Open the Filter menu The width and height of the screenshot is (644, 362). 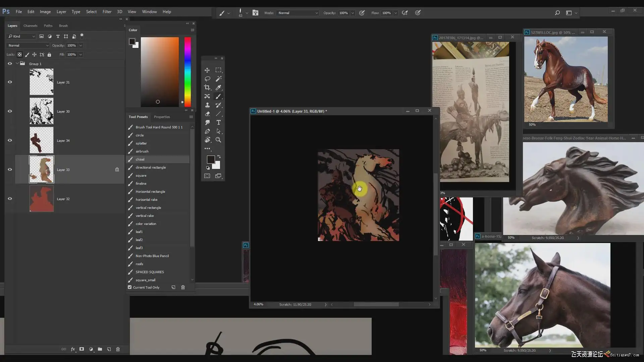pos(107,12)
